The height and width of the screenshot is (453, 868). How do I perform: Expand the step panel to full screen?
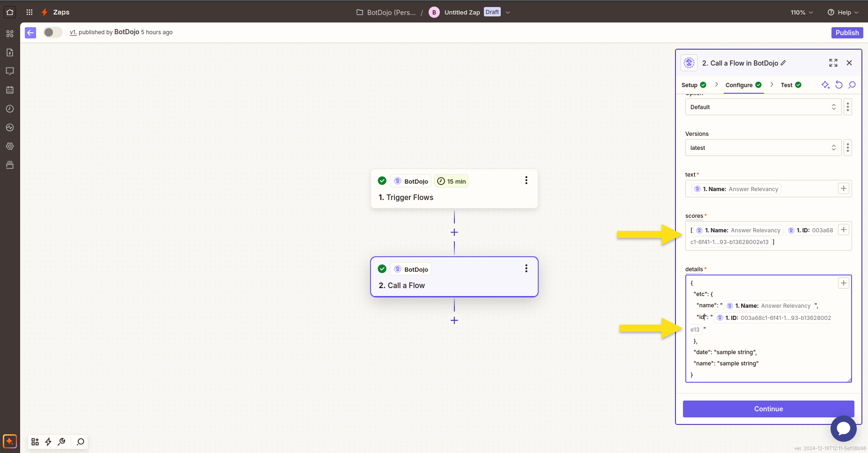[833, 63]
